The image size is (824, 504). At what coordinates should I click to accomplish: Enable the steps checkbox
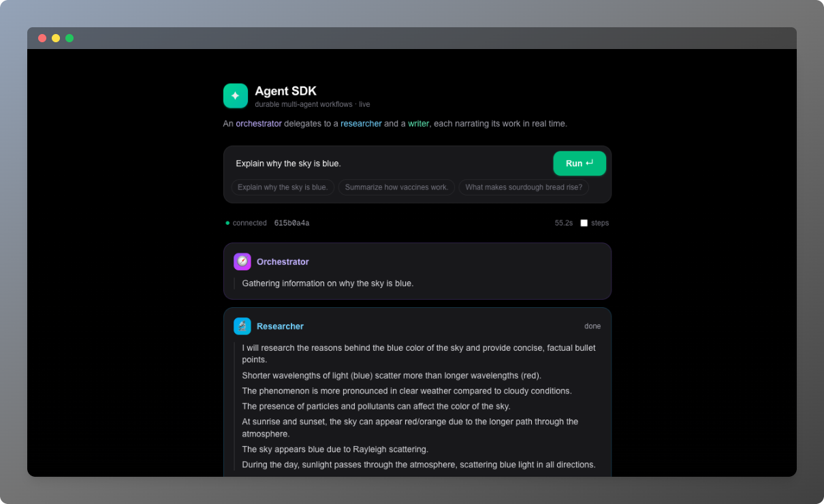584,223
